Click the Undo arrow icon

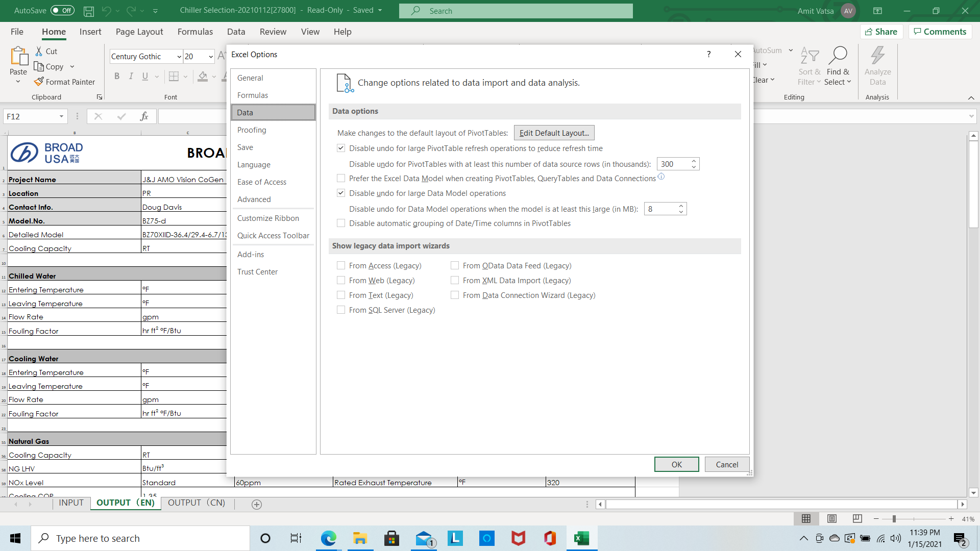(x=106, y=11)
